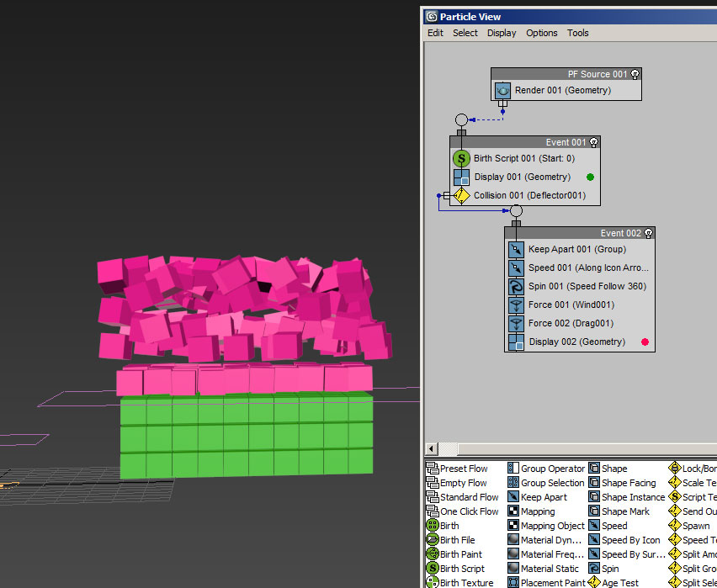The image size is (717, 588).
Task: Open the Tools menu
Action: (577, 33)
